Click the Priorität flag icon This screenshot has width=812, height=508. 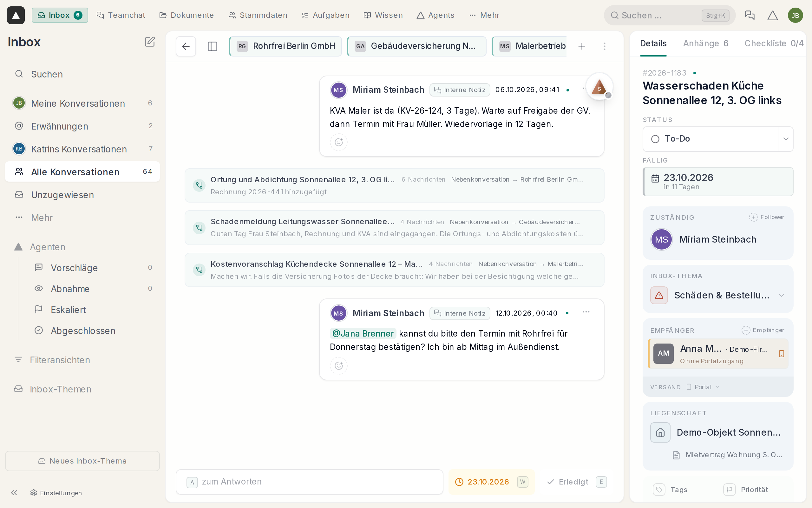point(730,490)
